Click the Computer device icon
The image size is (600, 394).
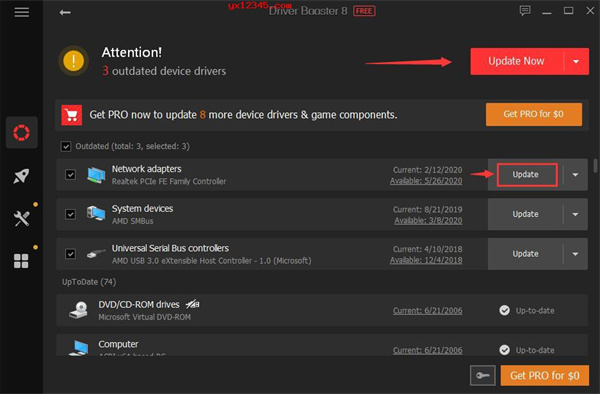[79, 348]
